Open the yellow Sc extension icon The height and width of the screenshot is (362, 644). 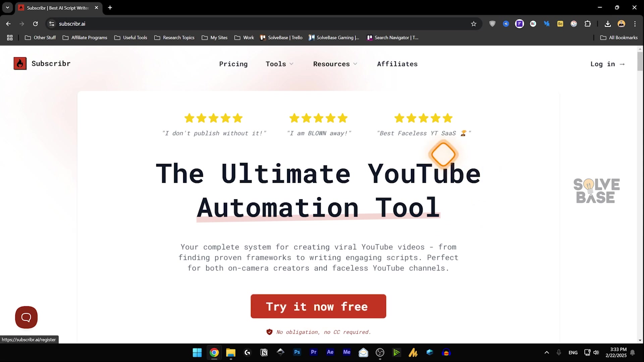tap(560, 24)
